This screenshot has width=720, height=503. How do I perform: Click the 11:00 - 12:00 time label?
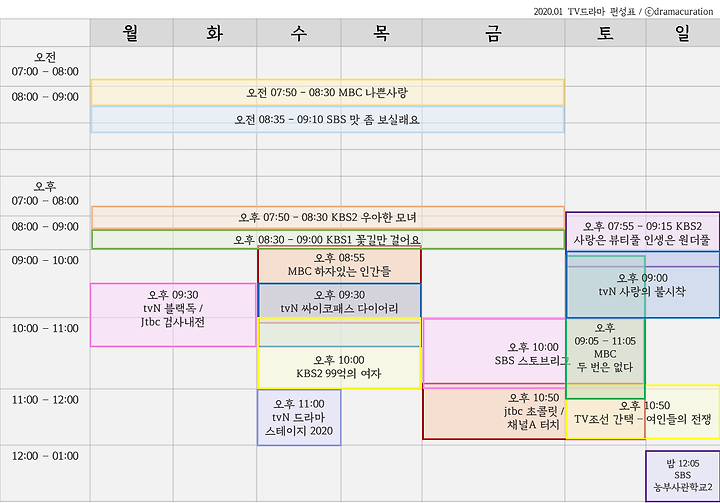(x=45, y=400)
